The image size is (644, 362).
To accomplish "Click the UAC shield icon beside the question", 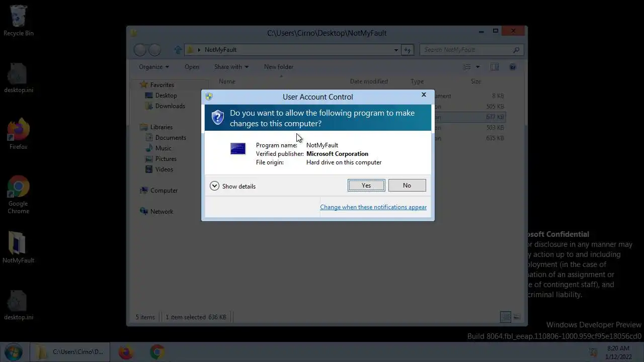I will pos(217,118).
